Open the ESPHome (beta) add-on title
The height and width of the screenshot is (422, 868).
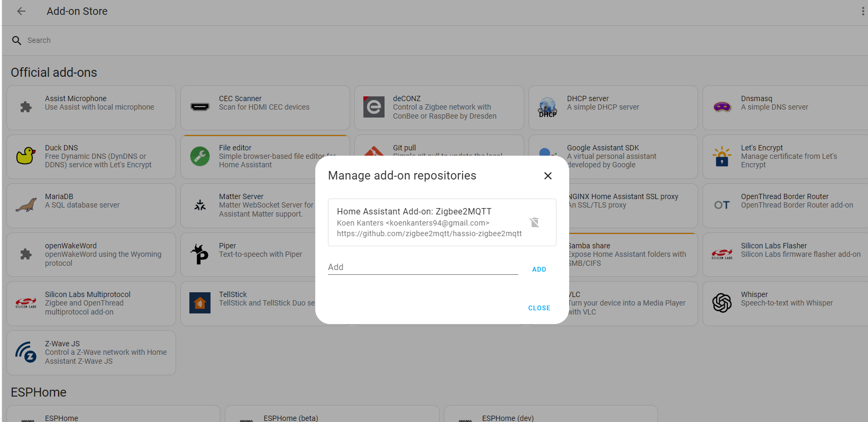[x=291, y=418]
